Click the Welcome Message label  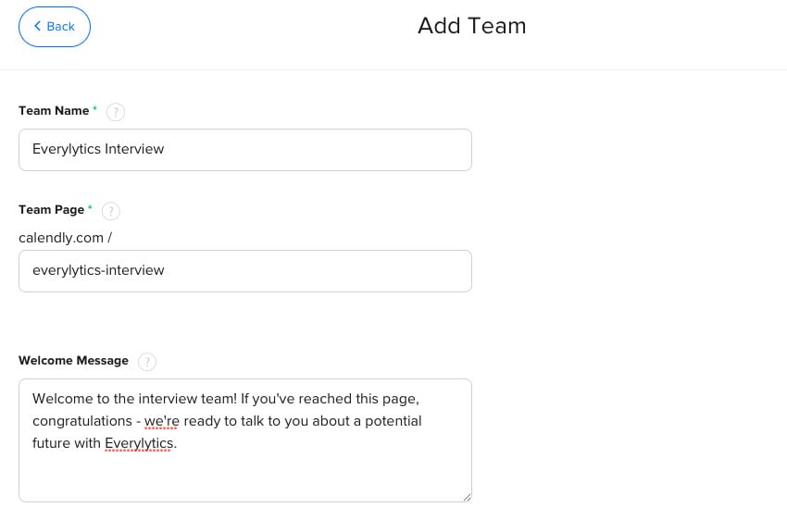tap(73, 361)
